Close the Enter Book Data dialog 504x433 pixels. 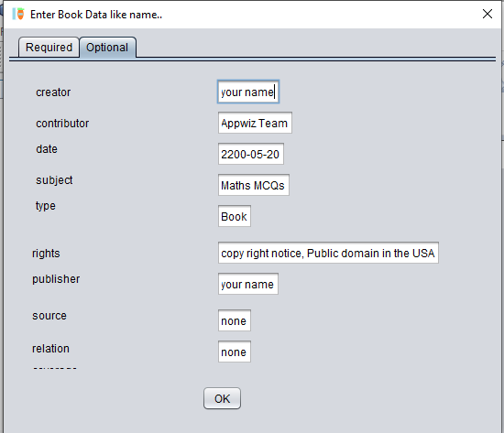click(488, 14)
